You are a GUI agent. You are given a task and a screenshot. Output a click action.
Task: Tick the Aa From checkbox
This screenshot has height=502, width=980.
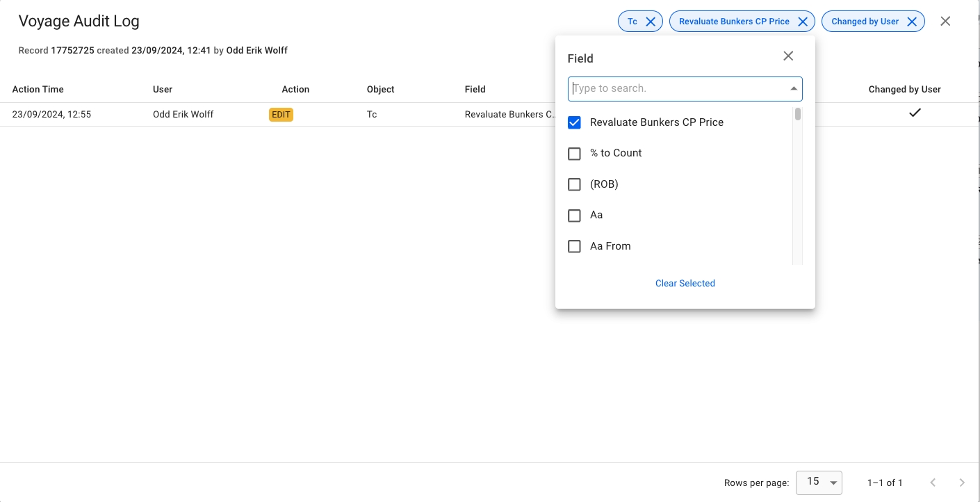[574, 246]
